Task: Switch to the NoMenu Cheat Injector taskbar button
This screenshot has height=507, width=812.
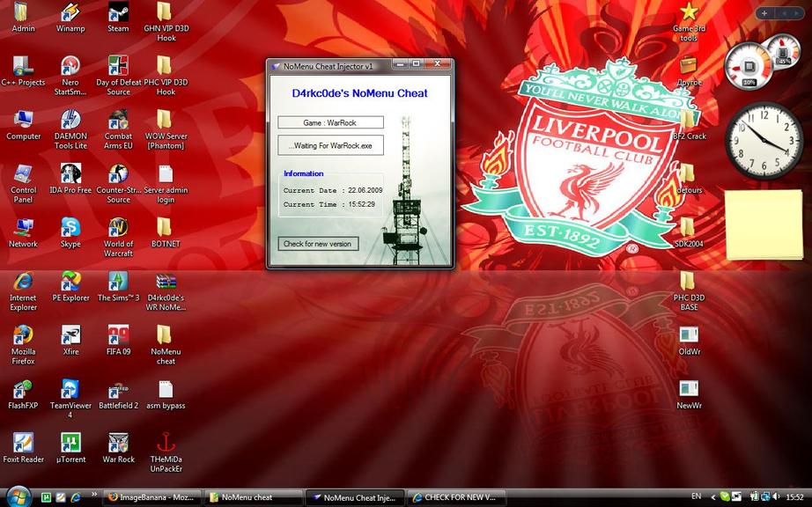Action: [x=354, y=497]
